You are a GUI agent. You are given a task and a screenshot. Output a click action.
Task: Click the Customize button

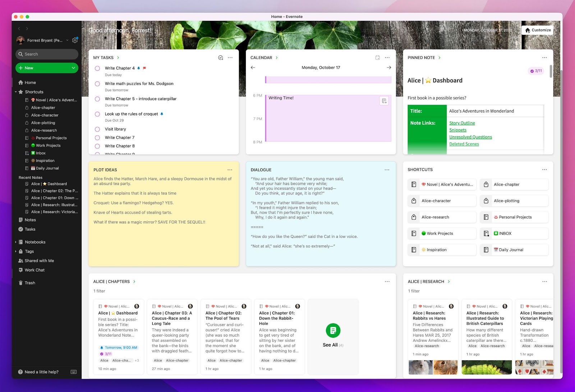coord(538,30)
